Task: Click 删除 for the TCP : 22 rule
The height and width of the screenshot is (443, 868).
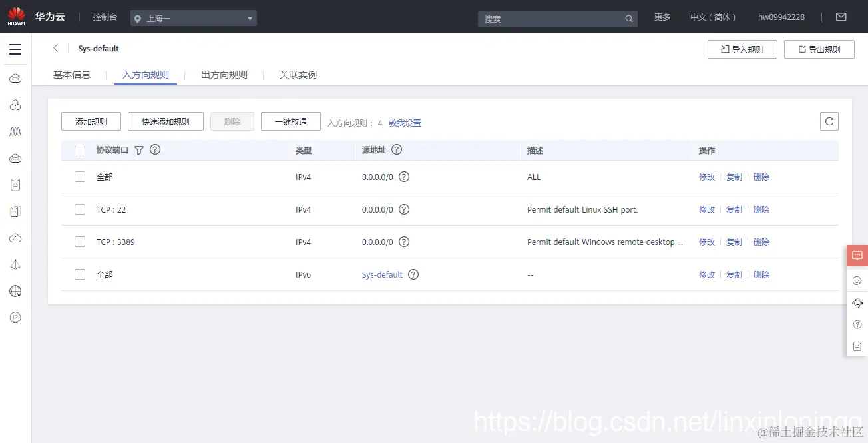Action: coord(761,209)
